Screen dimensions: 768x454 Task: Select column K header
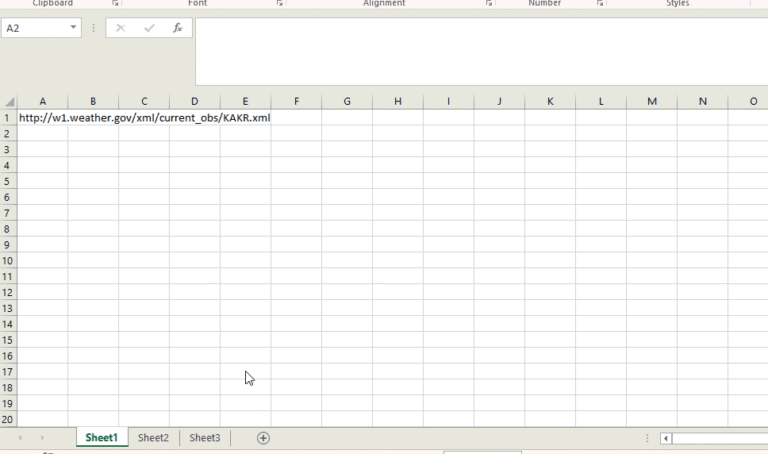[x=550, y=101]
